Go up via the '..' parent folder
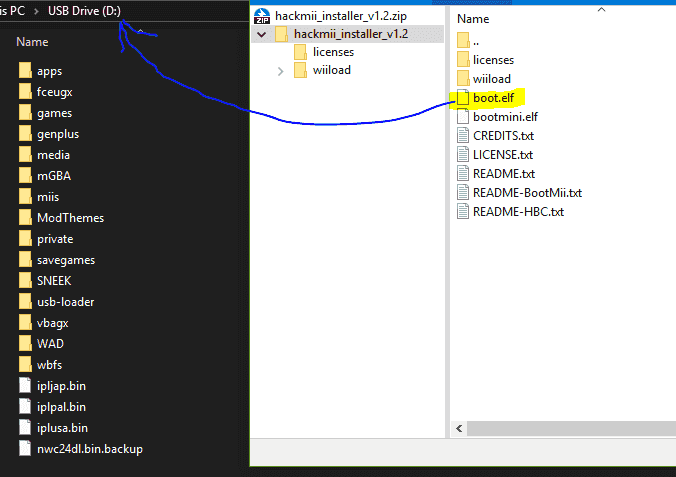Image resolution: width=676 pixels, height=477 pixels. click(468, 41)
